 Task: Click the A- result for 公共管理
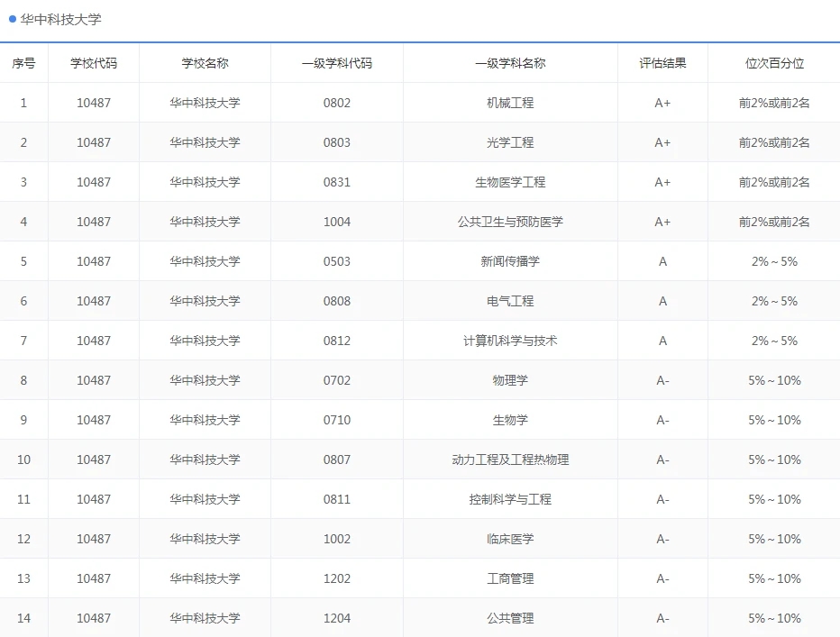click(x=662, y=618)
